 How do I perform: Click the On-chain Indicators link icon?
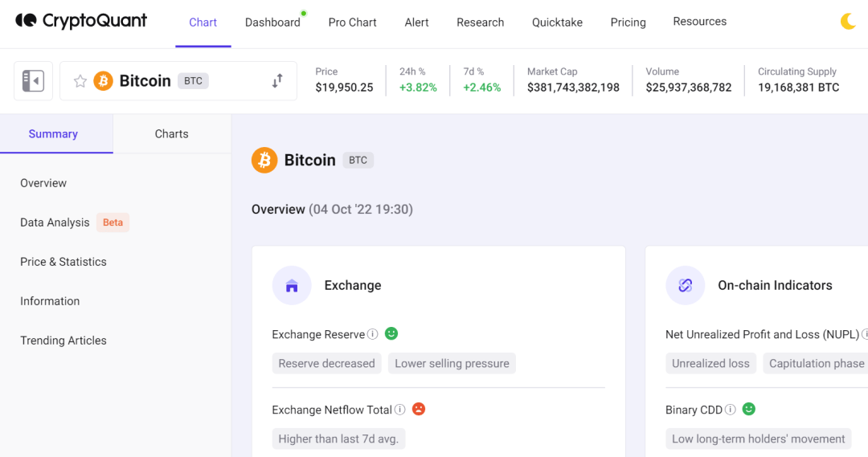(x=686, y=285)
